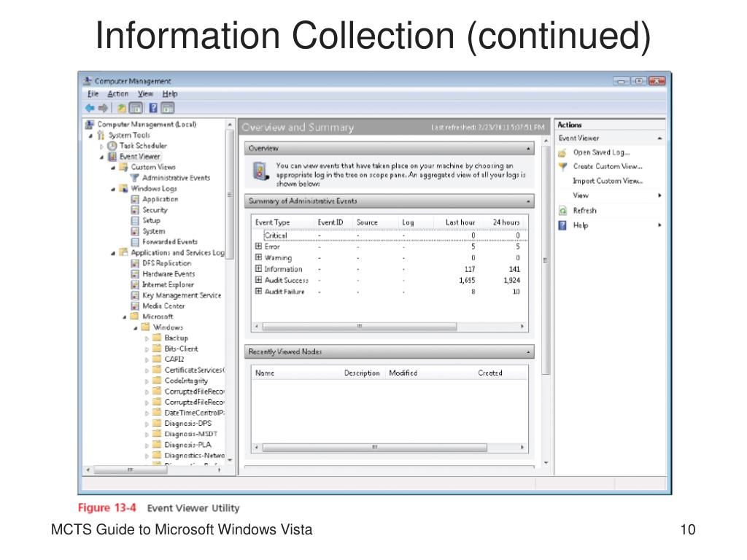Screen dimensions: 747x560
Task: Open the Action menu
Action: pos(117,94)
